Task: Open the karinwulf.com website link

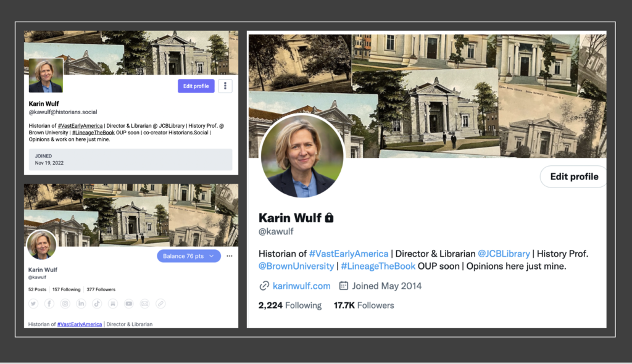Action: 301,286
